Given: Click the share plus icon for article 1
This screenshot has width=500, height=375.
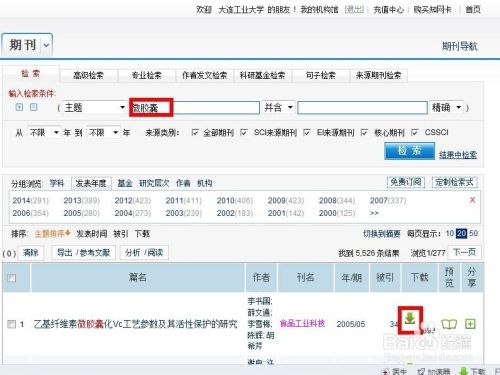Looking at the screenshot, I should click(470, 324).
